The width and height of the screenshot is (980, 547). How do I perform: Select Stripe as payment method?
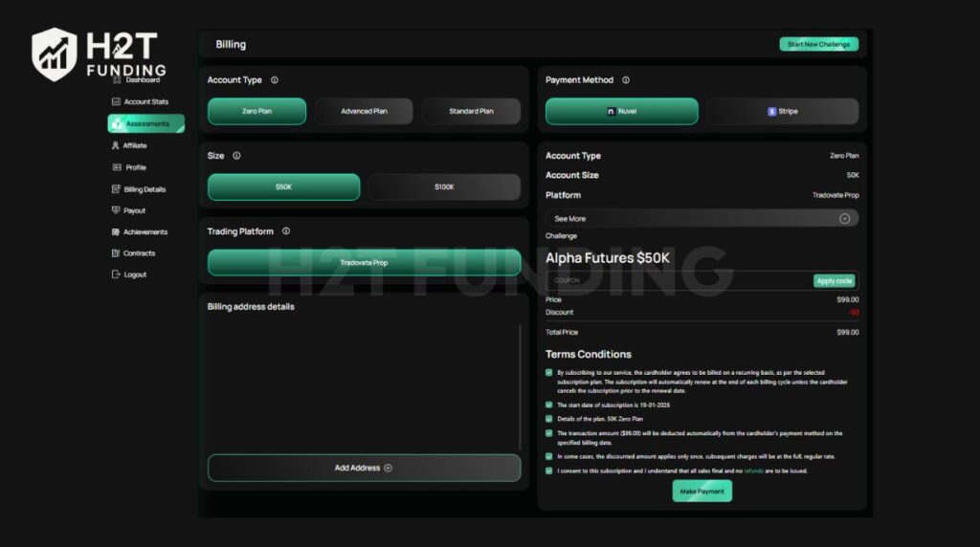click(783, 111)
